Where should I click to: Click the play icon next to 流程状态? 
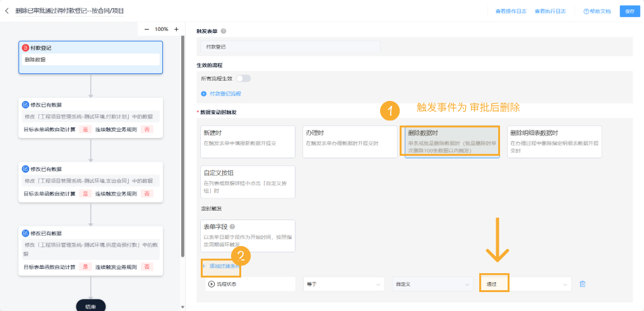tap(212, 284)
